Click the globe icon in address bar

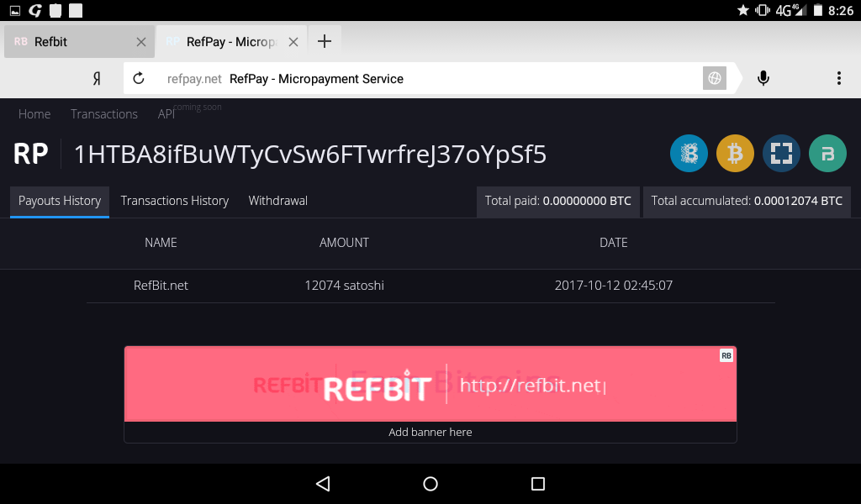715,78
